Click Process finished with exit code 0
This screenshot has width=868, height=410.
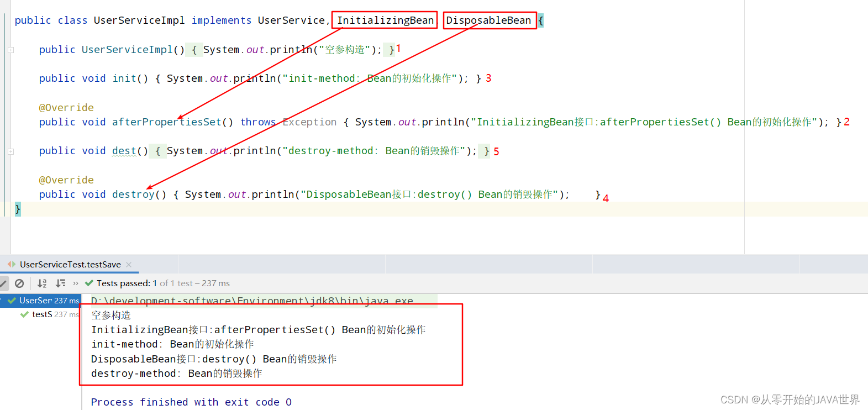point(191,402)
